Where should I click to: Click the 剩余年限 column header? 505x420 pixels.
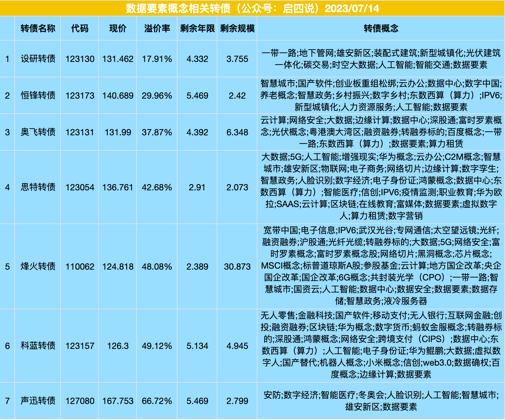[197, 29]
